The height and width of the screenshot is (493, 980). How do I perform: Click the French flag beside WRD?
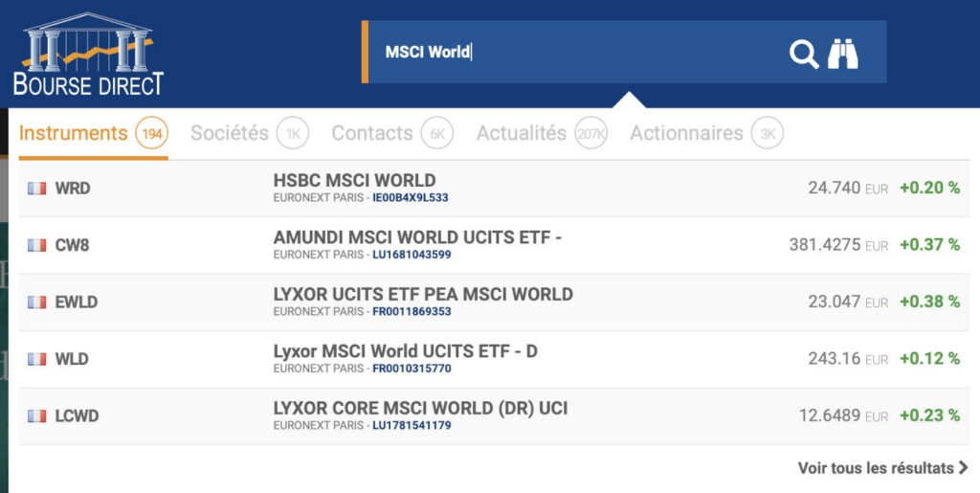37,189
